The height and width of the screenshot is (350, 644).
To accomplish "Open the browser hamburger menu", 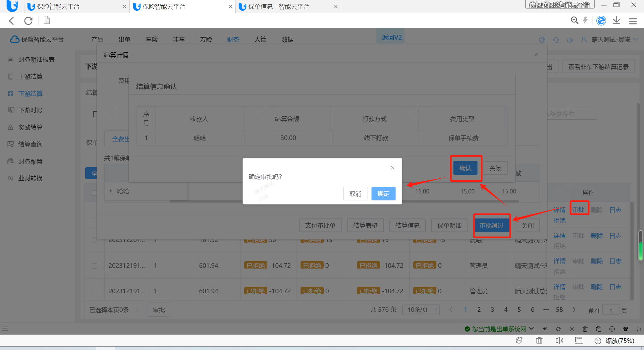I will click(633, 21).
